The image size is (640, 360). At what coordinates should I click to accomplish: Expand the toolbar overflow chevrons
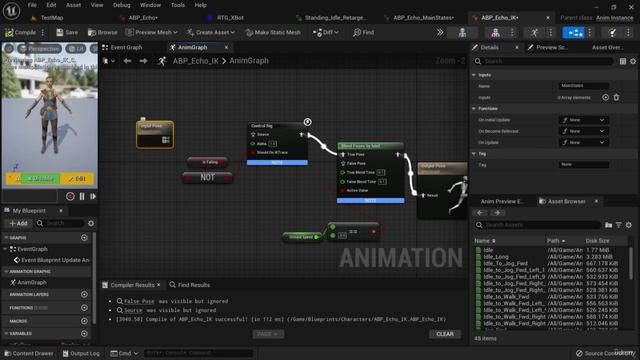(x=440, y=32)
